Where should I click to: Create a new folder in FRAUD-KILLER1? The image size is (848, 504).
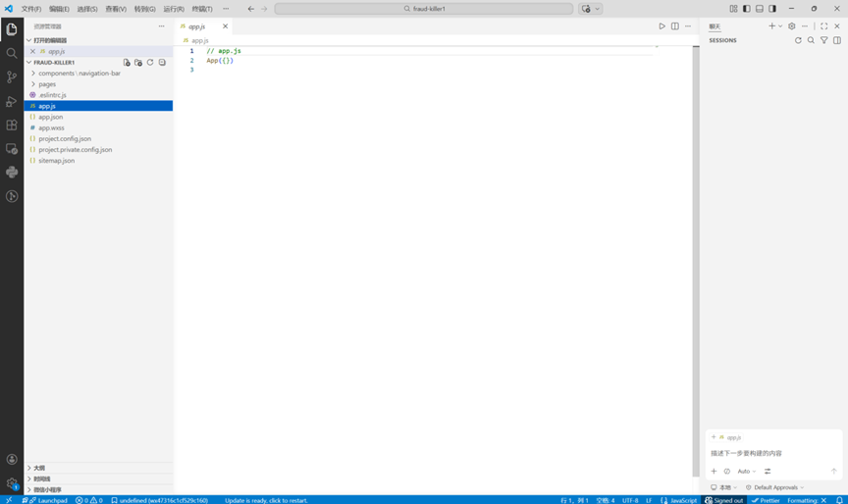pos(138,62)
